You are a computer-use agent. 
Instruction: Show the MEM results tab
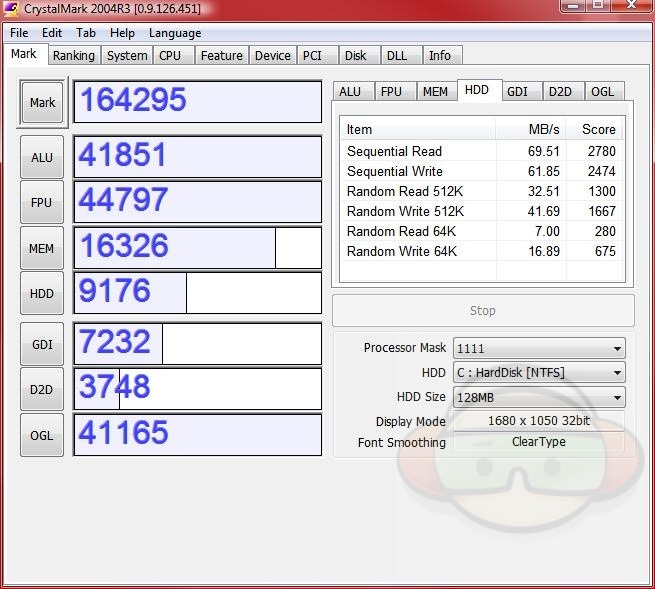pos(435,91)
